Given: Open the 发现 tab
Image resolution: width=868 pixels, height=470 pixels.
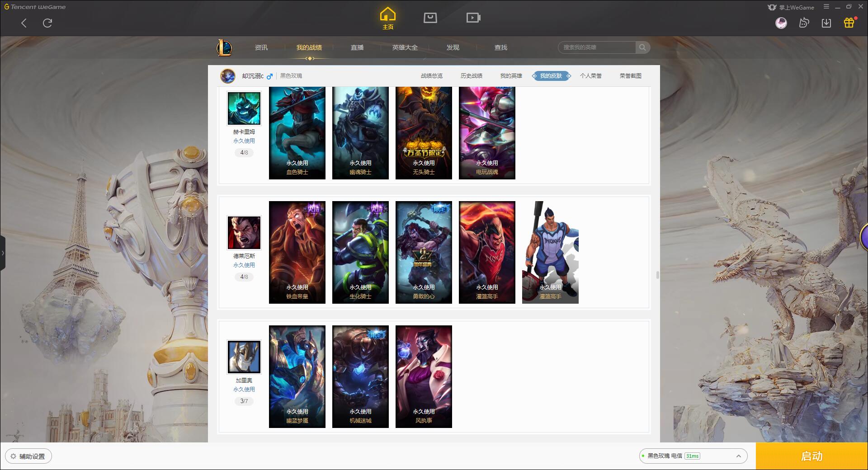Looking at the screenshot, I should (x=453, y=47).
